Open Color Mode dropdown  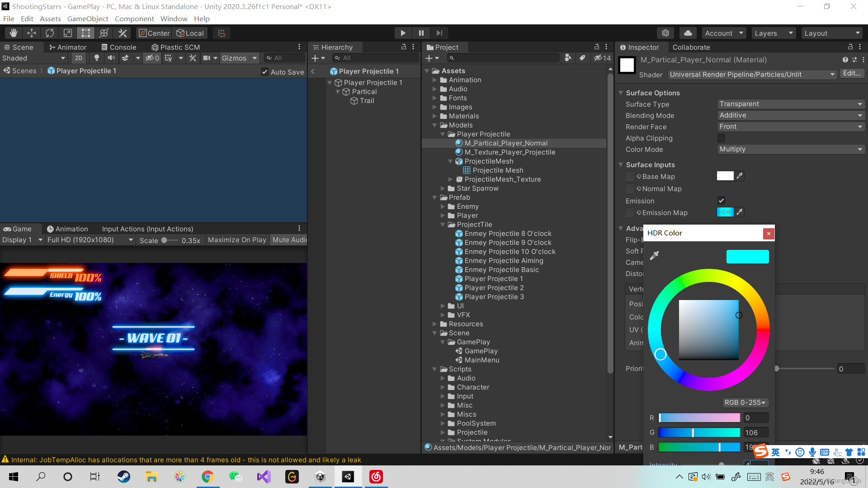coord(791,149)
